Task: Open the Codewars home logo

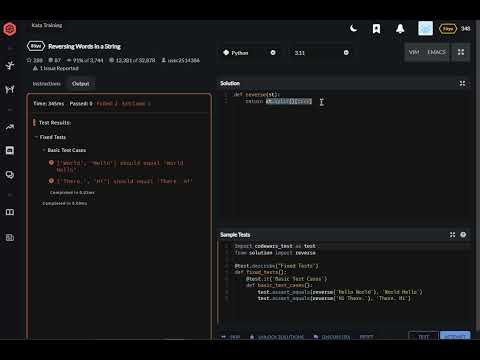Action: pos(10,29)
